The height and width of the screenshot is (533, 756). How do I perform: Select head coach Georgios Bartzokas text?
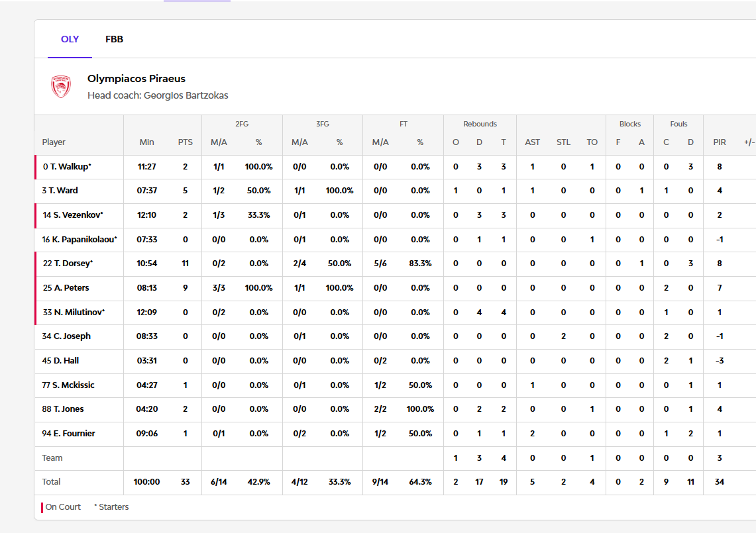pyautogui.click(x=158, y=95)
